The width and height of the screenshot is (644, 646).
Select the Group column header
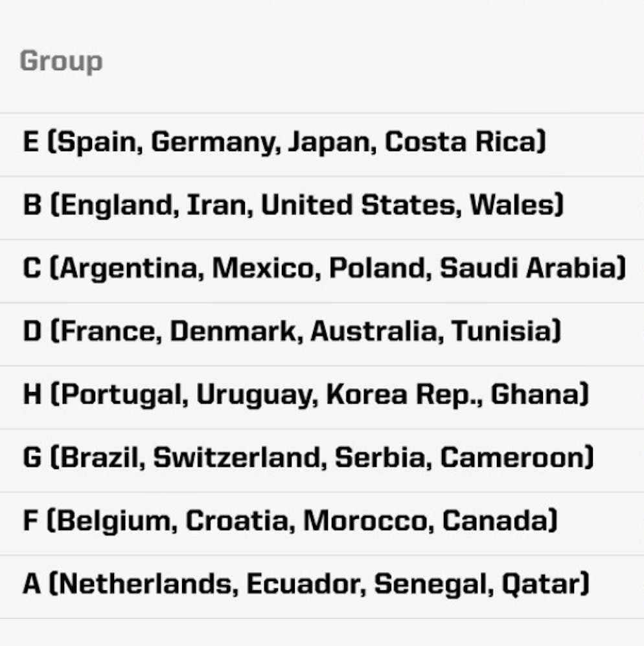coord(61,61)
